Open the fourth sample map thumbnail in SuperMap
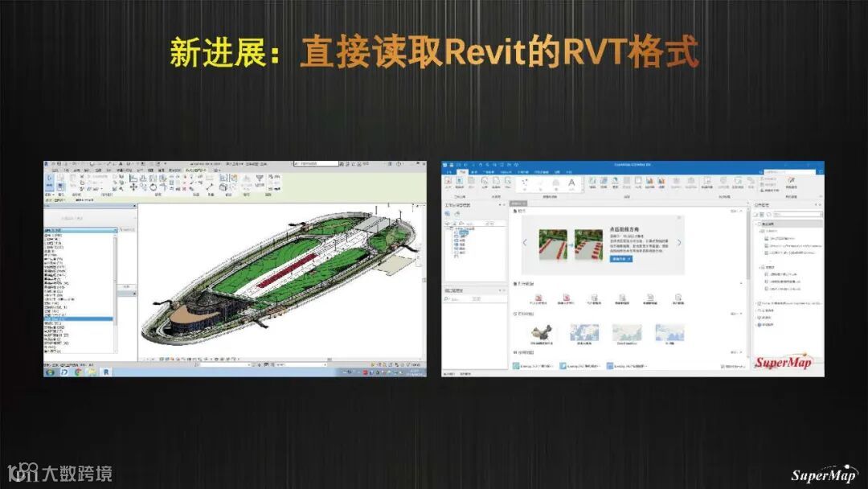This screenshot has height=489, width=868. tap(669, 332)
